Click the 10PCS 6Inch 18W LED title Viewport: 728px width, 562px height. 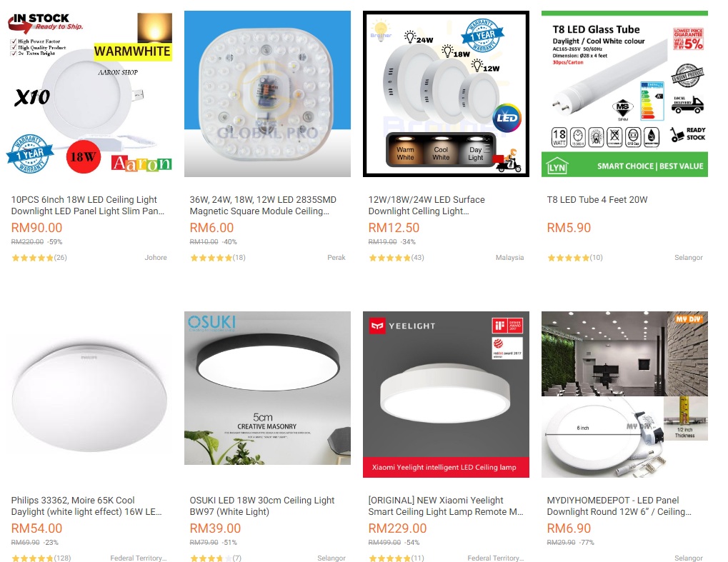coord(88,205)
